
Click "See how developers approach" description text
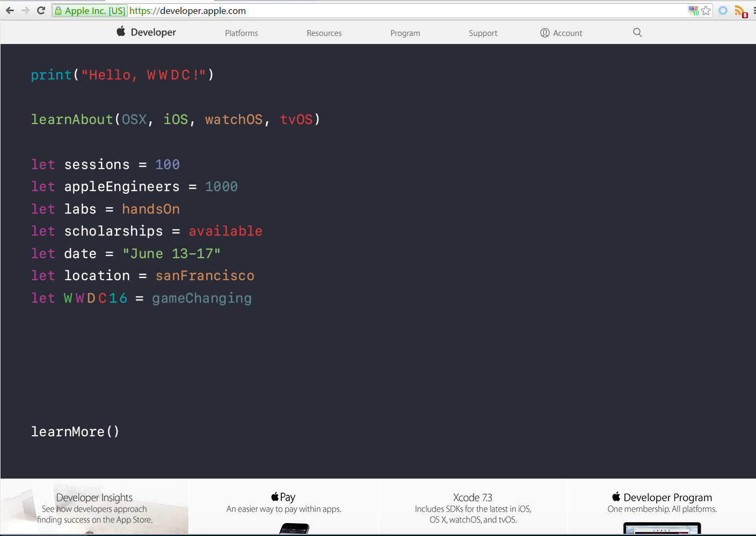pyautogui.click(x=95, y=509)
